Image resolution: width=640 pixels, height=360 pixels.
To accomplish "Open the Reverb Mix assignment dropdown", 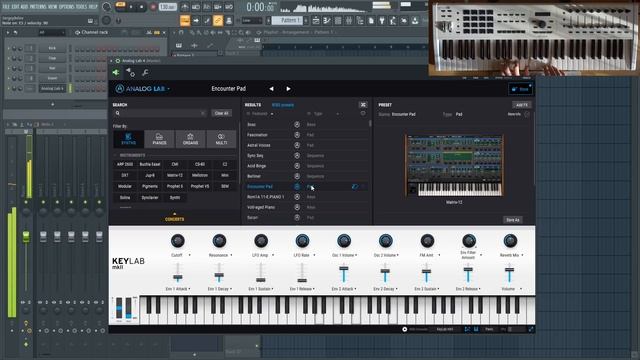I will pyautogui.click(x=522, y=255).
